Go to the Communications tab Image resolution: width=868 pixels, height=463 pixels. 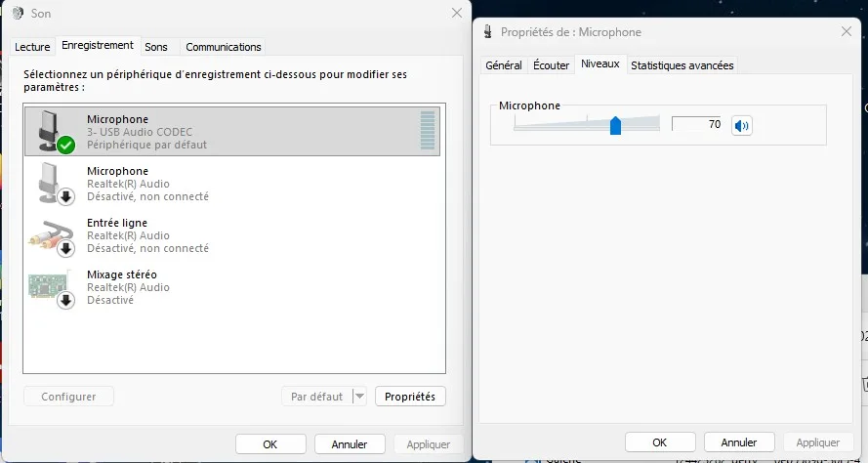[224, 47]
